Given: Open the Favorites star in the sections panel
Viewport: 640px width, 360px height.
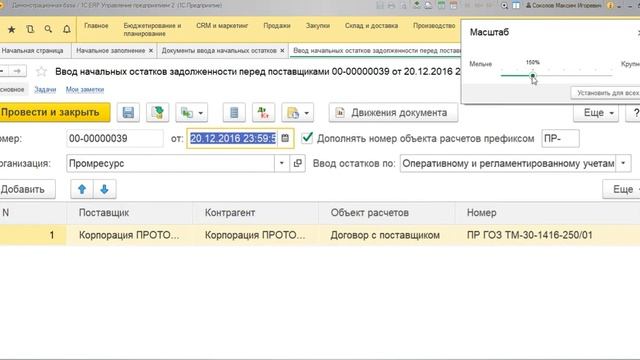Looking at the screenshot, I should pyautogui.click(x=11, y=29).
